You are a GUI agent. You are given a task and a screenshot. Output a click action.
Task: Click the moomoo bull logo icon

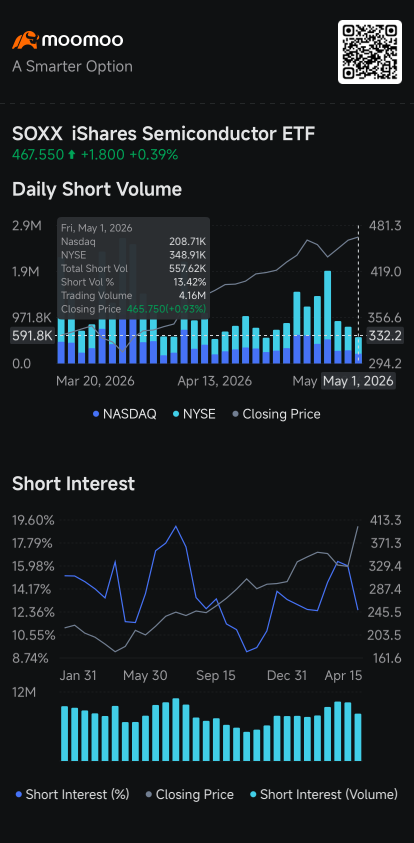click(x=25, y=40)
